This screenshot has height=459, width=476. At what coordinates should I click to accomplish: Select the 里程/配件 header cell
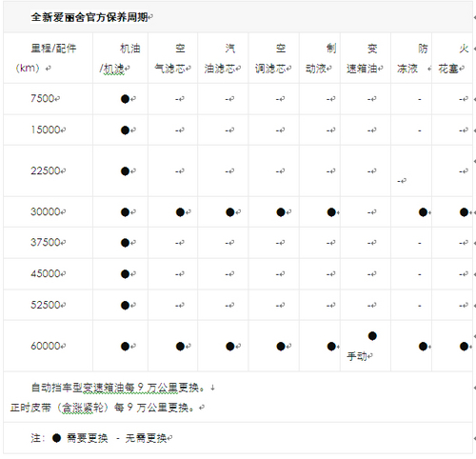point(48,58)
